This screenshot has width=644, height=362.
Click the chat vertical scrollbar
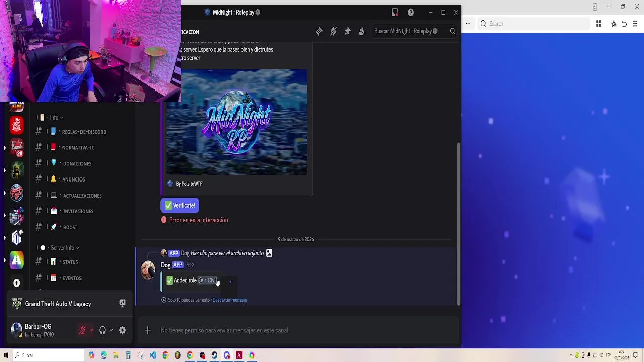pos(458,224)
